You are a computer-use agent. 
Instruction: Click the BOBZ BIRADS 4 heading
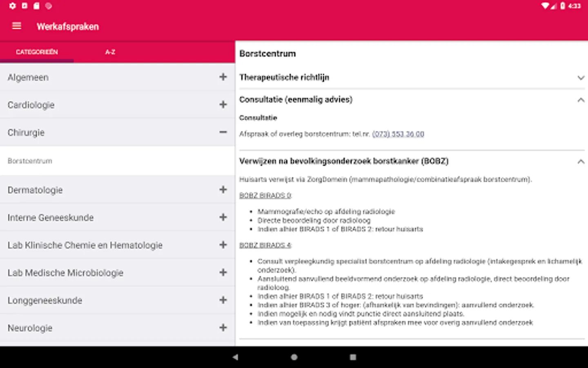[x=265, y=245]
